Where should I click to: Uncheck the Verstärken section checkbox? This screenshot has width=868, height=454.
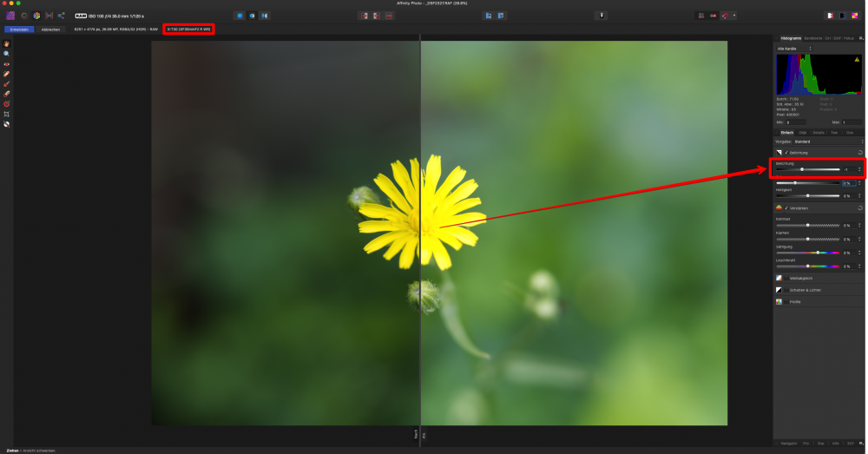[x=786, y=208]
